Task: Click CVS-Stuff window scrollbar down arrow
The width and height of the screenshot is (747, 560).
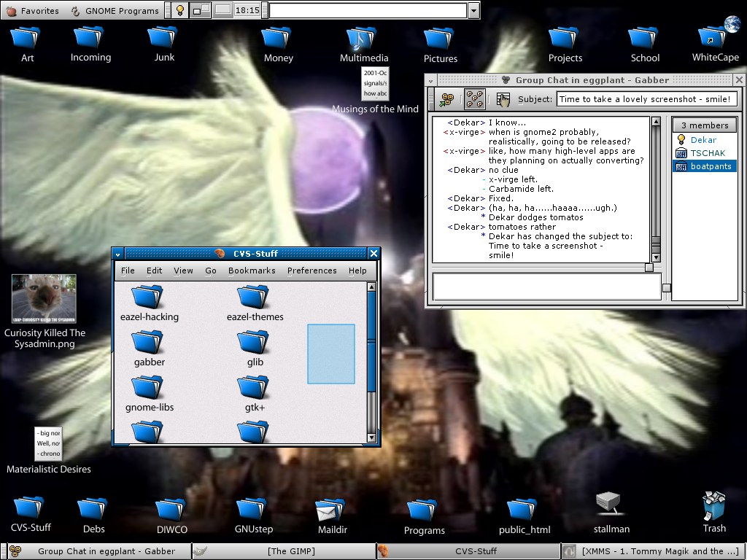Action: click(x=371, y=437)
